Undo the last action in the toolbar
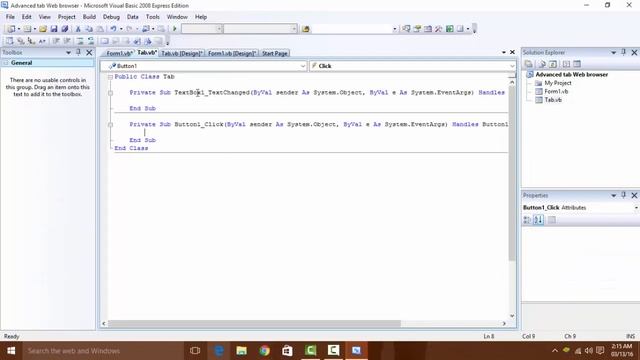This screenshot has height=360, width=640. (x=113, y=29)
